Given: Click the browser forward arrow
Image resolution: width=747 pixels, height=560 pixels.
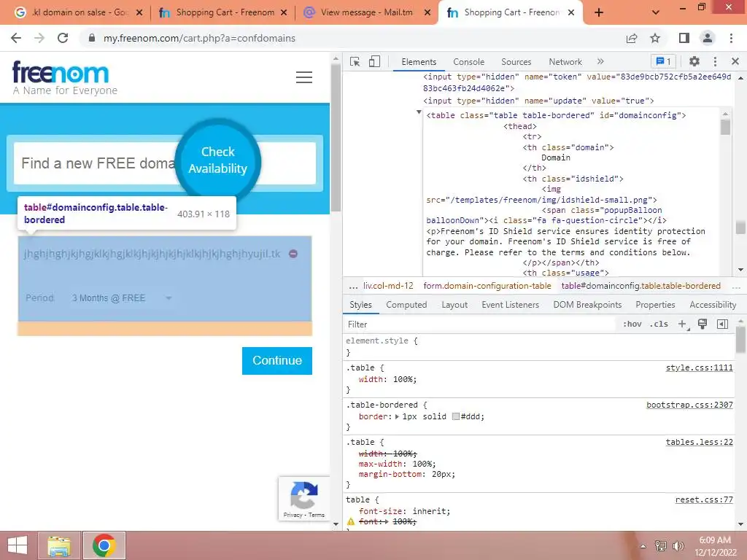Looking at the screenshot, I should pyautogui.click(x=39, y=38).
